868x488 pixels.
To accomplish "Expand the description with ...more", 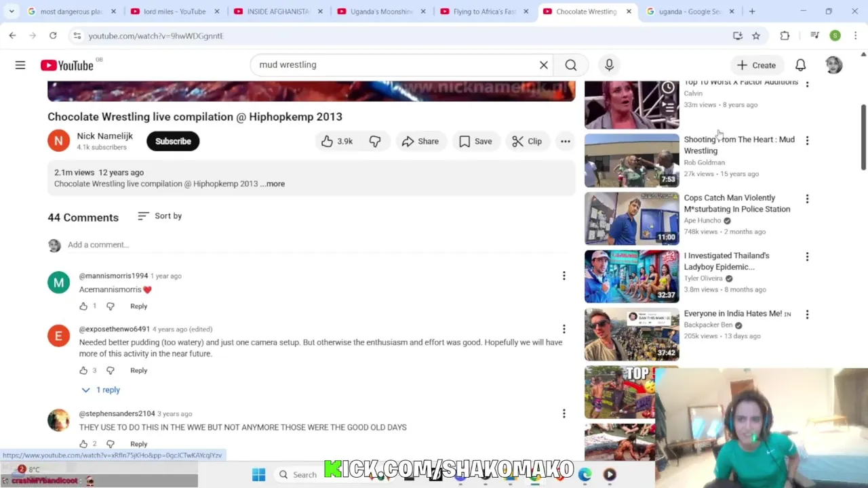I will (x=273, y=184).
